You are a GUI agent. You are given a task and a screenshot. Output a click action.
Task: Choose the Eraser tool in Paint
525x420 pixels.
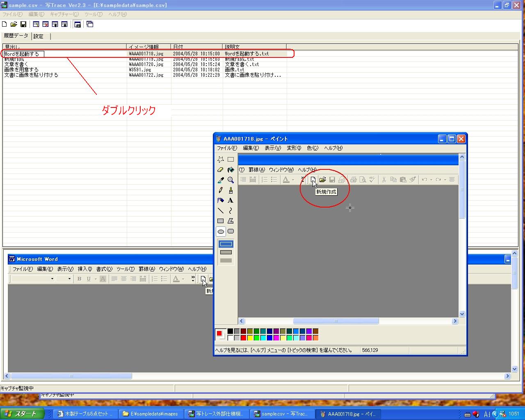tap(221, 169)
